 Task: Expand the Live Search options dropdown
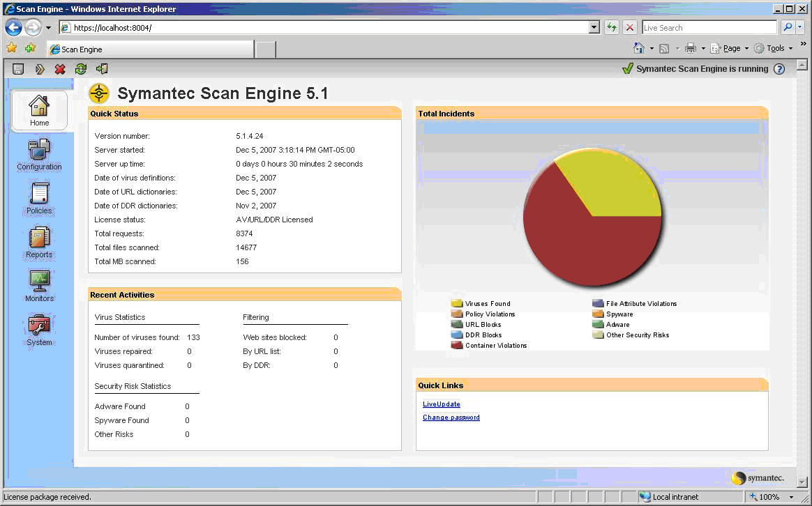tap(800, 27)
